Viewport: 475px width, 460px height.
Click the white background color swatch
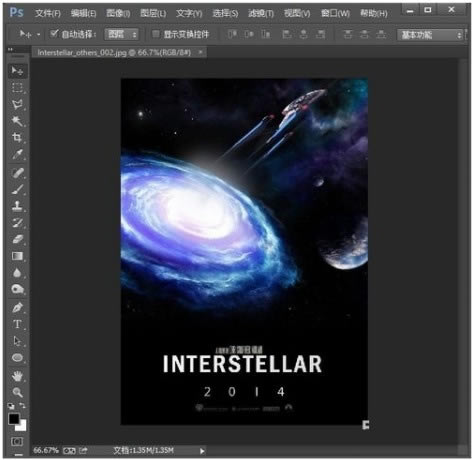(x=22, y=427)
